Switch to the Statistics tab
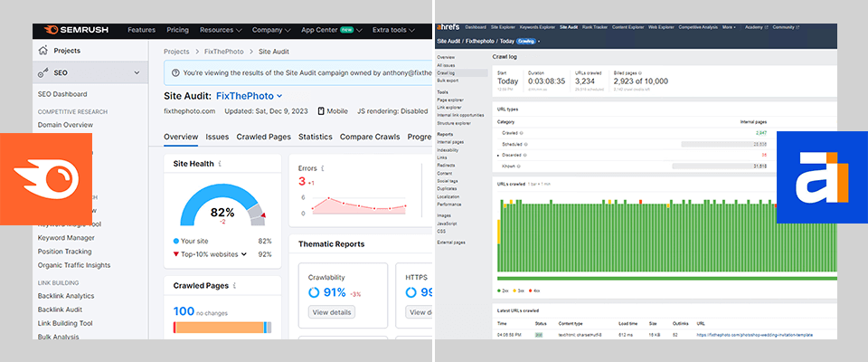This screenshot has width=868, height=362. pyautogui.click(x=315, y=137)
